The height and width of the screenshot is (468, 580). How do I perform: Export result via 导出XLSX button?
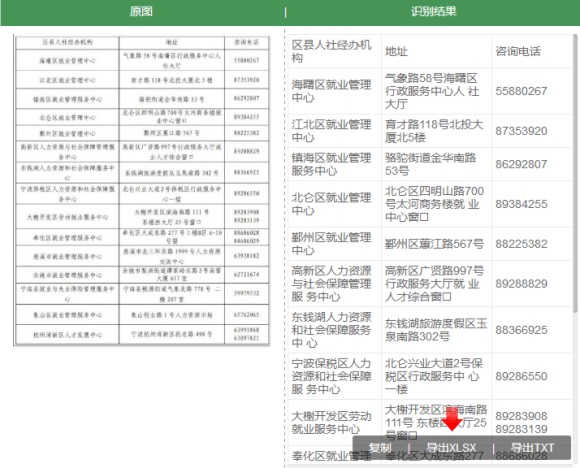pyautogui.click(x=451, y=448)
